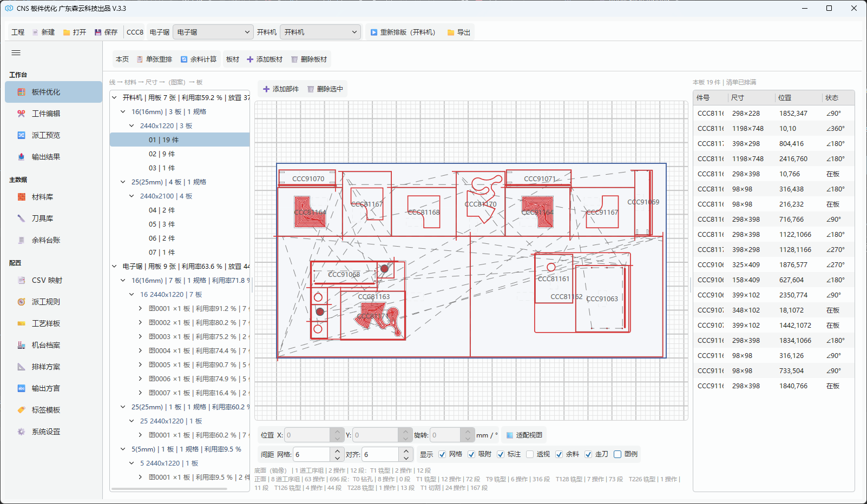This screenshot has height=504, width=867.
Task: Click the 重新排版 (开料机) play icon
Action: (x=374, y=32)
